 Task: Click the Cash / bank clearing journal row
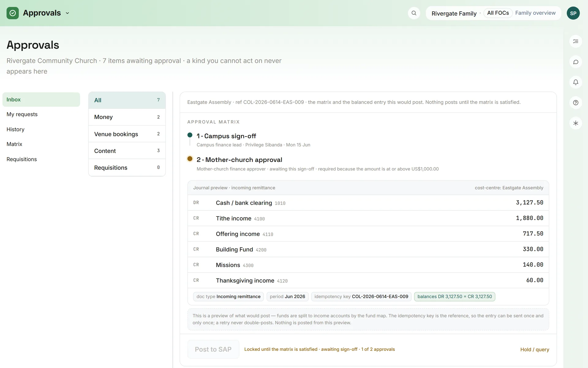click(x=368, y=203)
